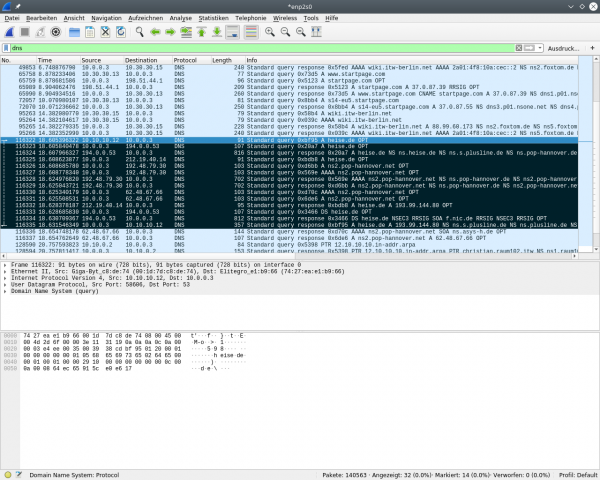Toggle packet list colorization
The height and width of the screenshot is (480, 600).
[x=251, y=31]
